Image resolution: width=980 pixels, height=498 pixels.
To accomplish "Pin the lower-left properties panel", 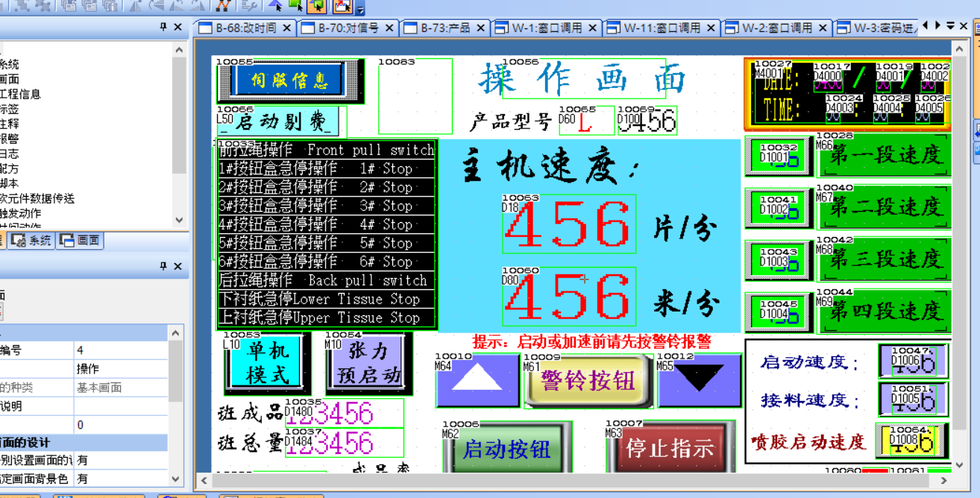I will pos(163,266).
